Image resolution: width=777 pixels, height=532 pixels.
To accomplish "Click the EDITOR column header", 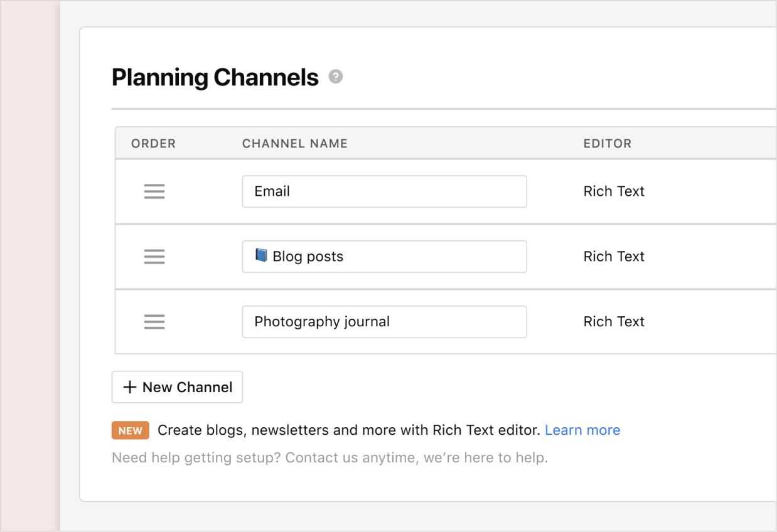I will pyautogui.click(x=608, y=144).
